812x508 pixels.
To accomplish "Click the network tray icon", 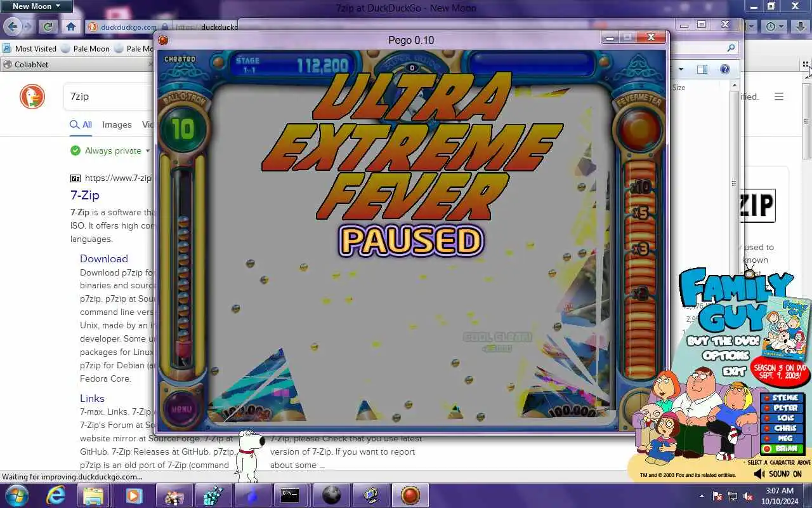I will tap(733, 496).
